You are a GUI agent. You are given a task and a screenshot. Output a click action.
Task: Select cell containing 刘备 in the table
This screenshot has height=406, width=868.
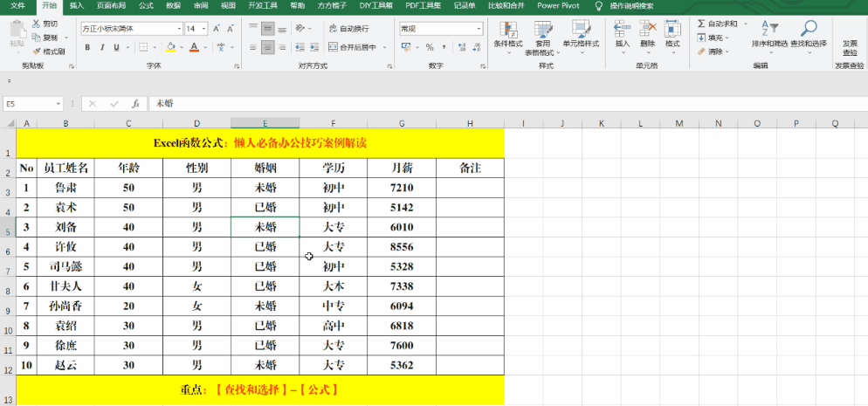(x=65, y=227)
